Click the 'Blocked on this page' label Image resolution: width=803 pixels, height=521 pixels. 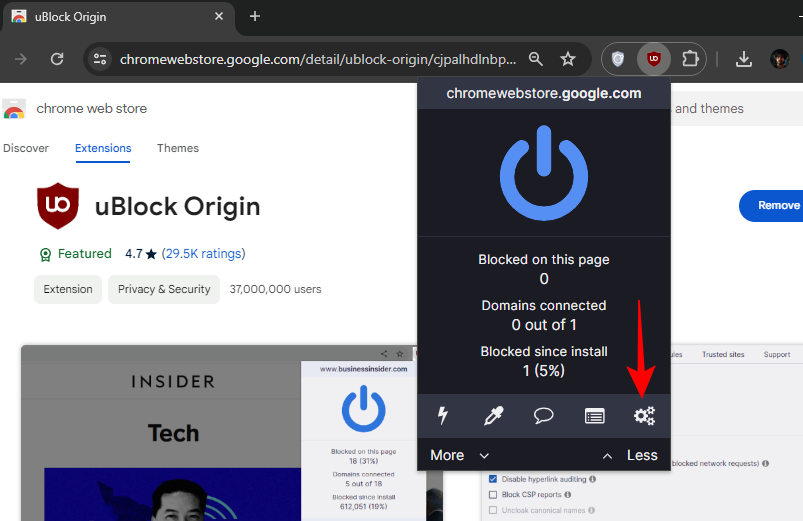(544, 259)
